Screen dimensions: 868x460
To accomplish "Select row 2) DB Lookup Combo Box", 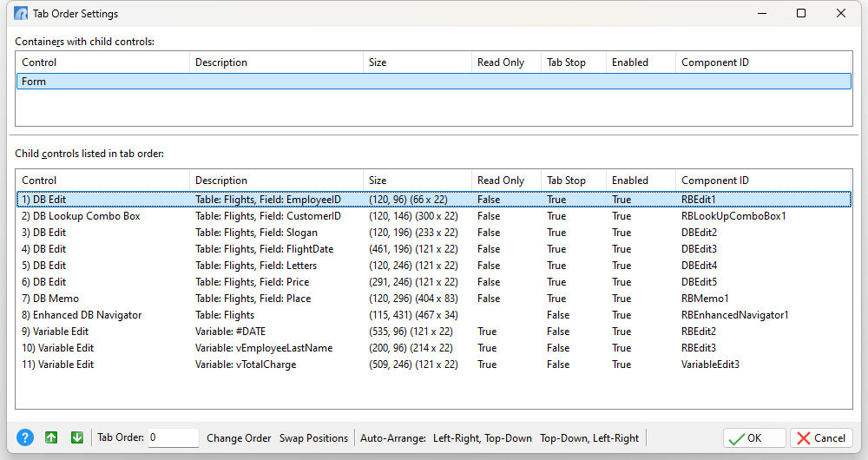I will [434, 216].
